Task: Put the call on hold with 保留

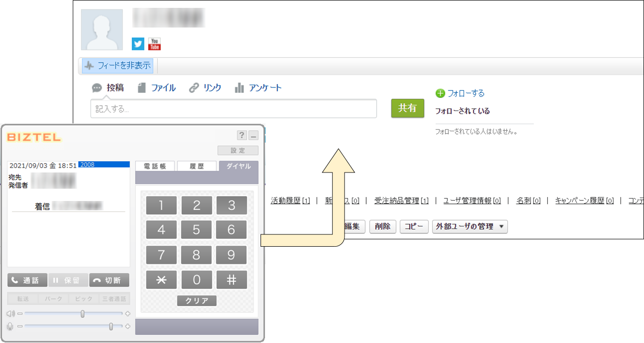Action: [x=68, y=280]
